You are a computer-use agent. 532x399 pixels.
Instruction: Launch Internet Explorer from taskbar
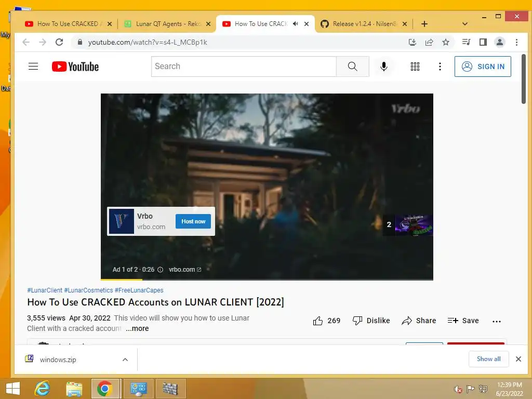point(42,389)
